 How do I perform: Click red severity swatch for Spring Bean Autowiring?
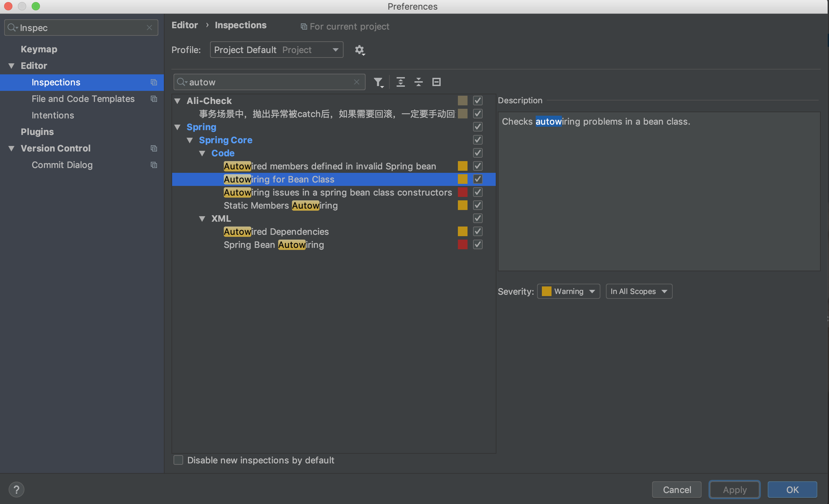pos(462,244)
